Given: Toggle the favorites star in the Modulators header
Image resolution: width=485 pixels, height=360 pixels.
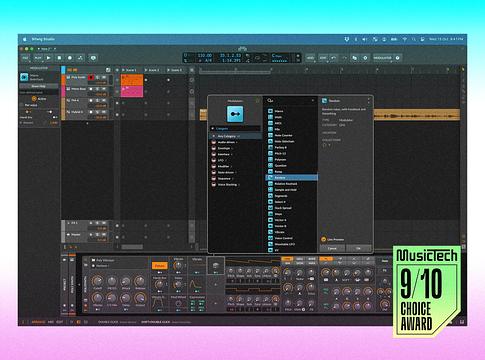Looking at the screenshot, I should pos(257,101).
